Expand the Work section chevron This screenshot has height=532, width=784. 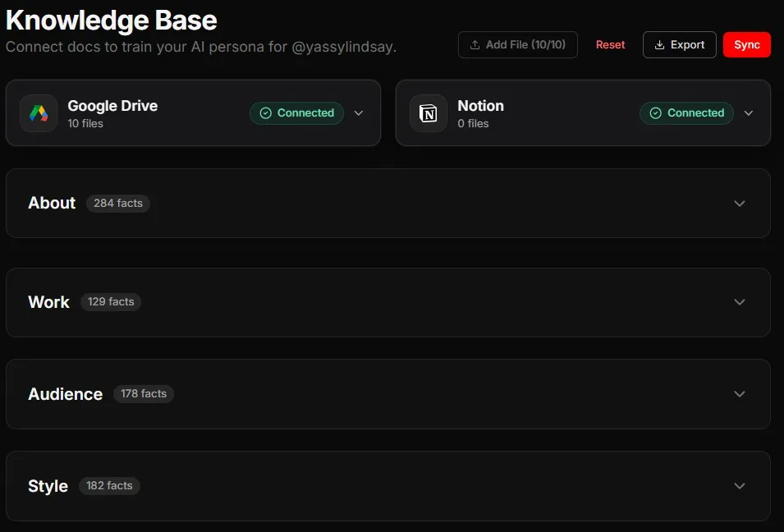740,302
